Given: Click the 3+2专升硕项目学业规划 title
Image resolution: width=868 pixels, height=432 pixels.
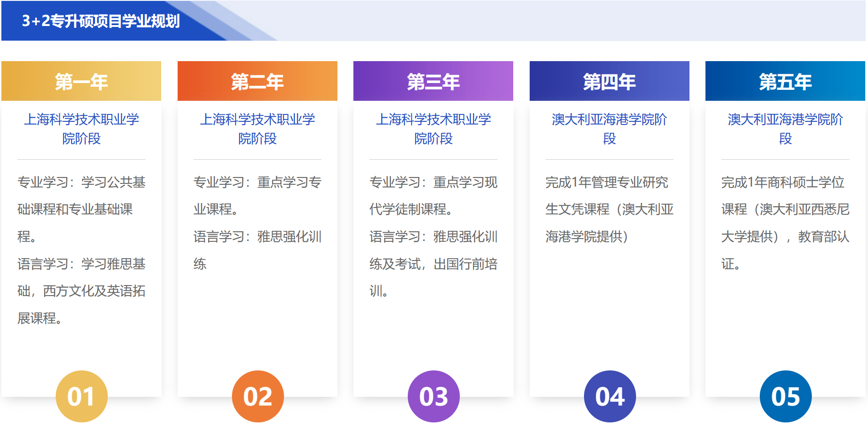Looking at the screenshot, I should tap(101, 21).
